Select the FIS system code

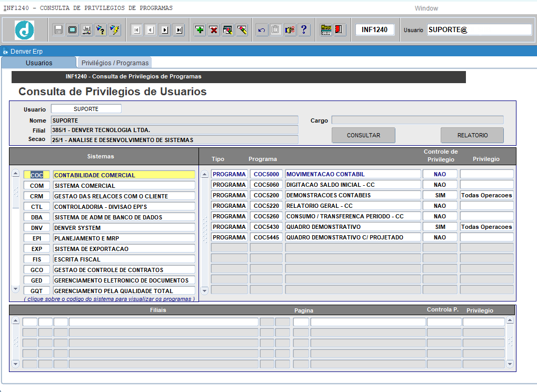point(37,259)
